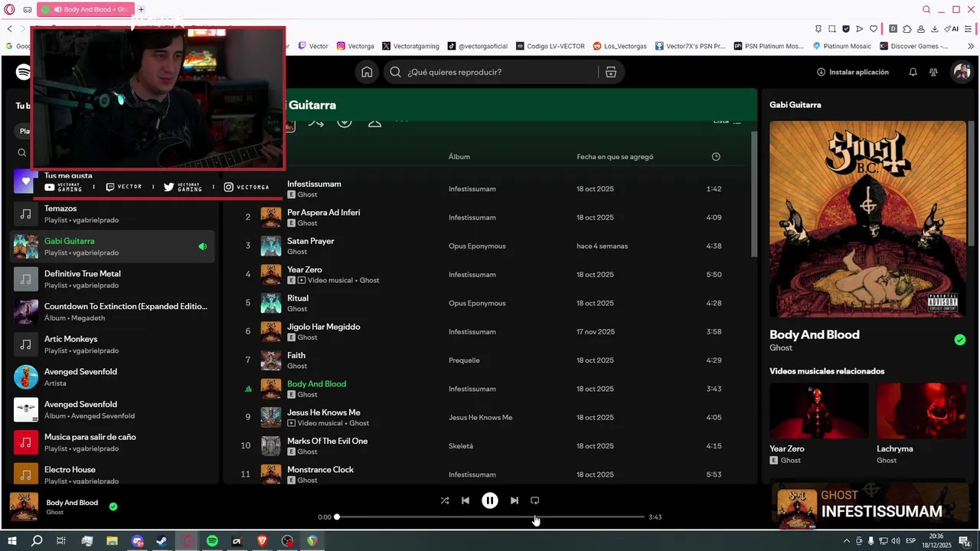Open Musica para salir de caño playlist
Image resolution: width=980 pixels, height=551 pixels.
113,442
